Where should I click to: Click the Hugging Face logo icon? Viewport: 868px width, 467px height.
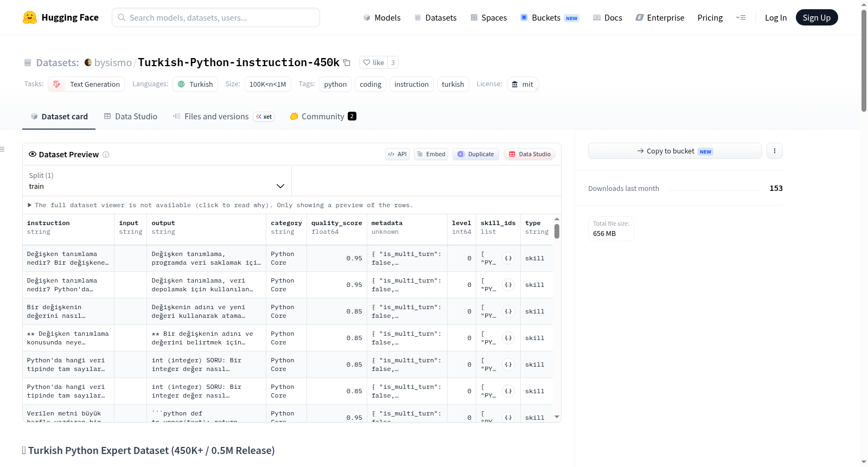30,17
